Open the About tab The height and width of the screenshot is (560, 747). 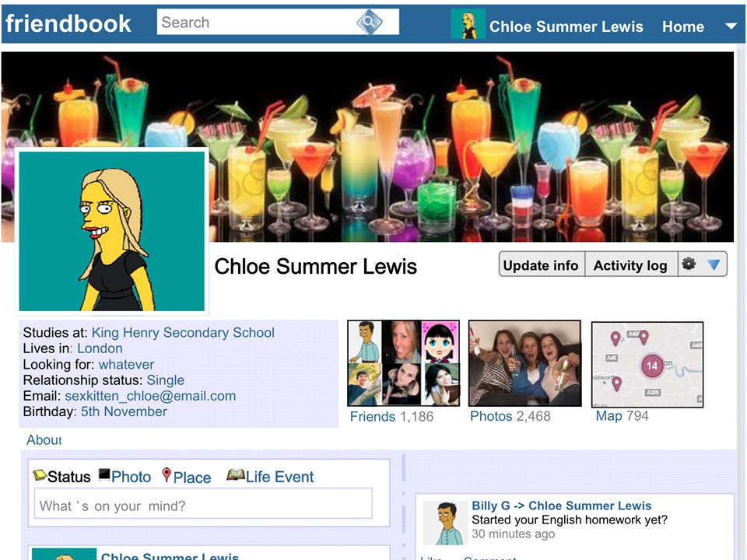pyautogui.click(x=44, y=440)
